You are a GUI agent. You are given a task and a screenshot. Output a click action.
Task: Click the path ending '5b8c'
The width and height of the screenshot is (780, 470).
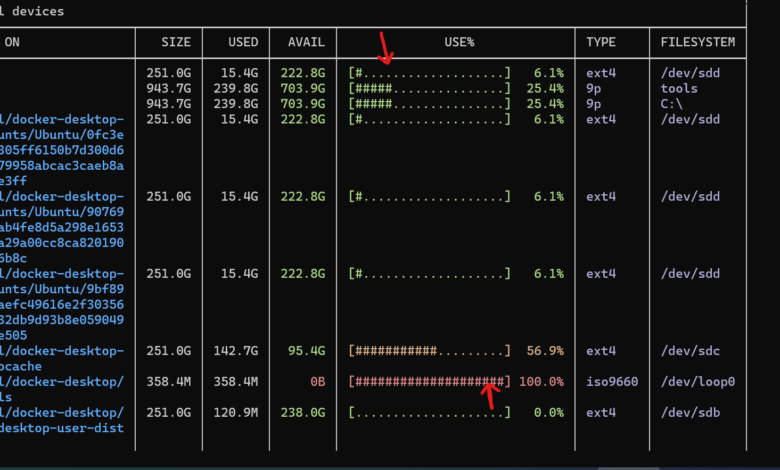pos(13,258)
